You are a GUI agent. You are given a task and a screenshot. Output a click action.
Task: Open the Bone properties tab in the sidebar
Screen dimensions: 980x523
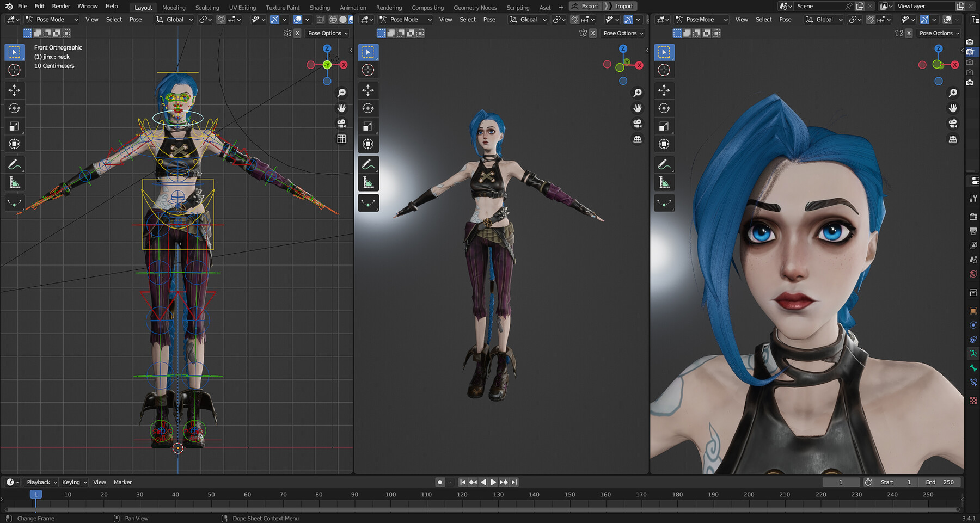[x=973, y=368]
